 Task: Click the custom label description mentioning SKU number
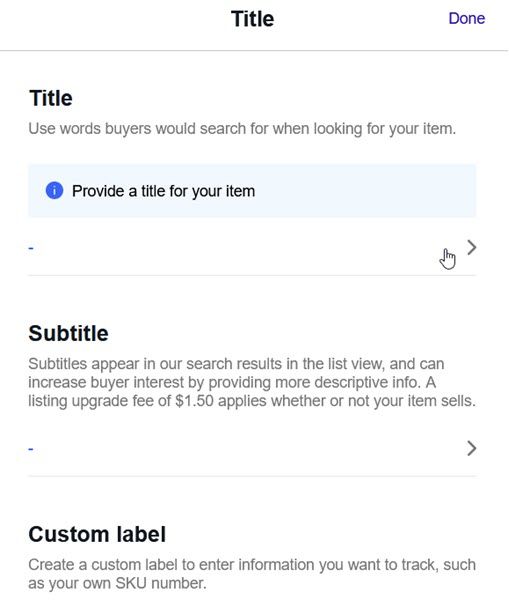click(252, 574)
